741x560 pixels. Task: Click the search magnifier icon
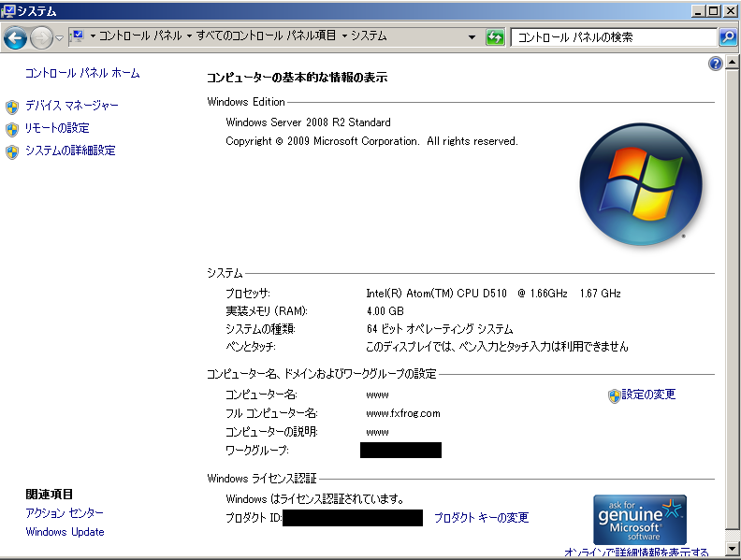[x=727, y=37]
